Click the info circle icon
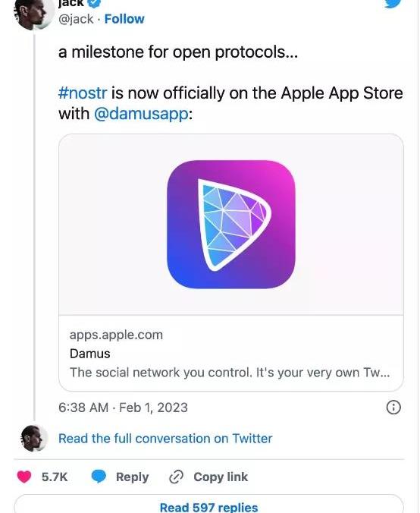The height and width of the screenshot is (513, 420). point(393,408)
